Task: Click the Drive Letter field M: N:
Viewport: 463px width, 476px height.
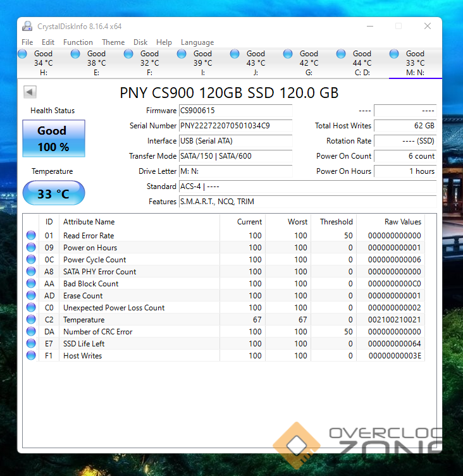Action: pos(236,171)
